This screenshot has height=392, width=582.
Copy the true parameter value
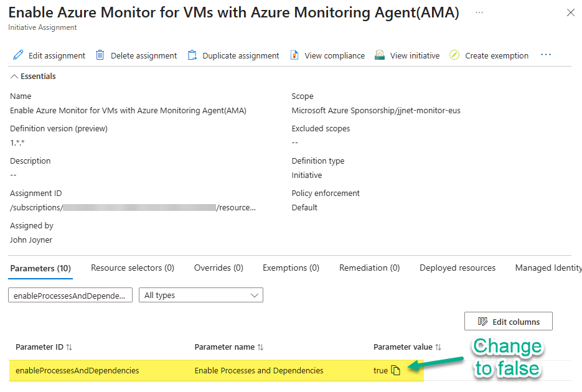coord(395,370)
